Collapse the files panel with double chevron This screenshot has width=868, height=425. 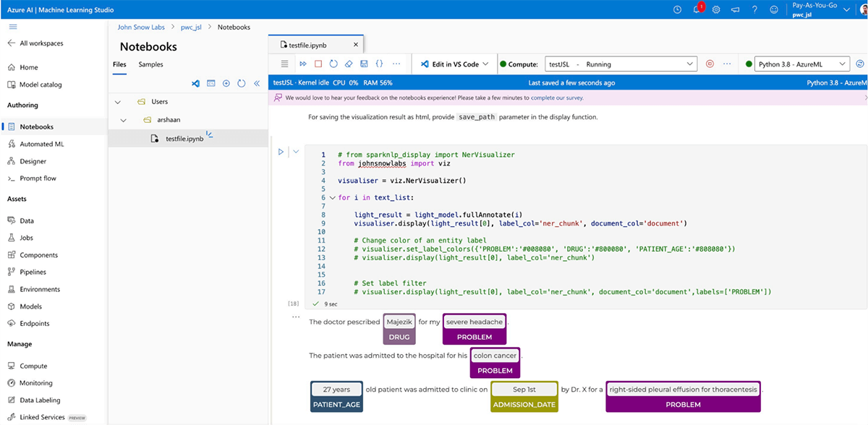point(256,84)
